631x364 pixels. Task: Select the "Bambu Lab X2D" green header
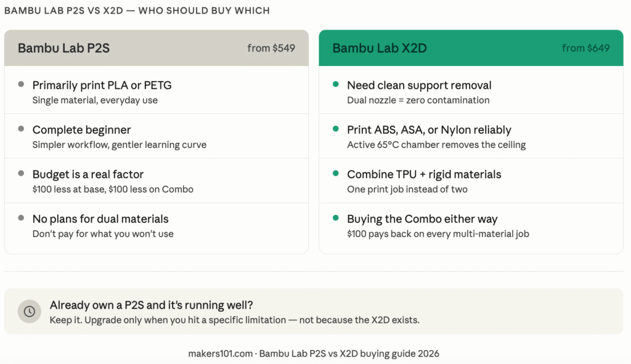(x=379, y=48)
